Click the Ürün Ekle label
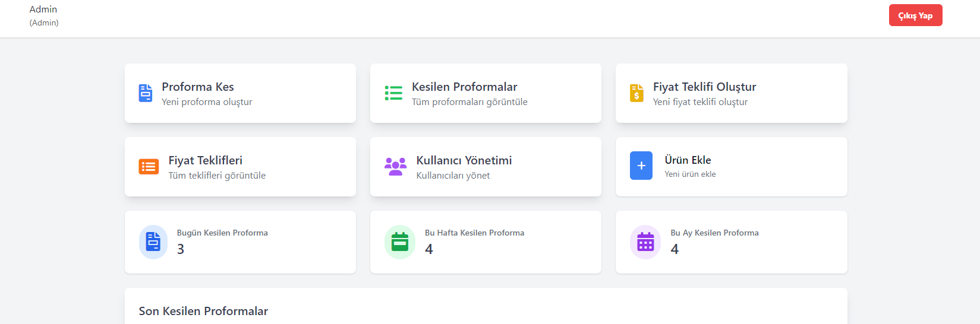Screen dimensions: 980x324 tap(688, 160)
